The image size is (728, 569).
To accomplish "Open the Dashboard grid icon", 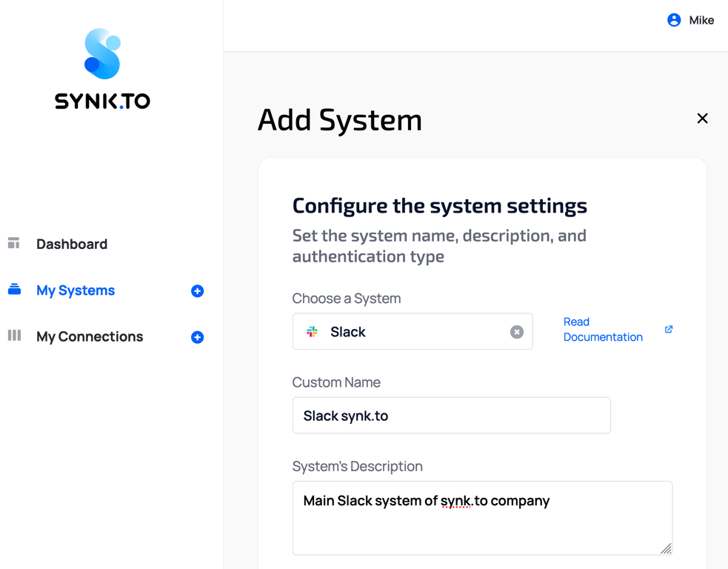I will [14, 243].
